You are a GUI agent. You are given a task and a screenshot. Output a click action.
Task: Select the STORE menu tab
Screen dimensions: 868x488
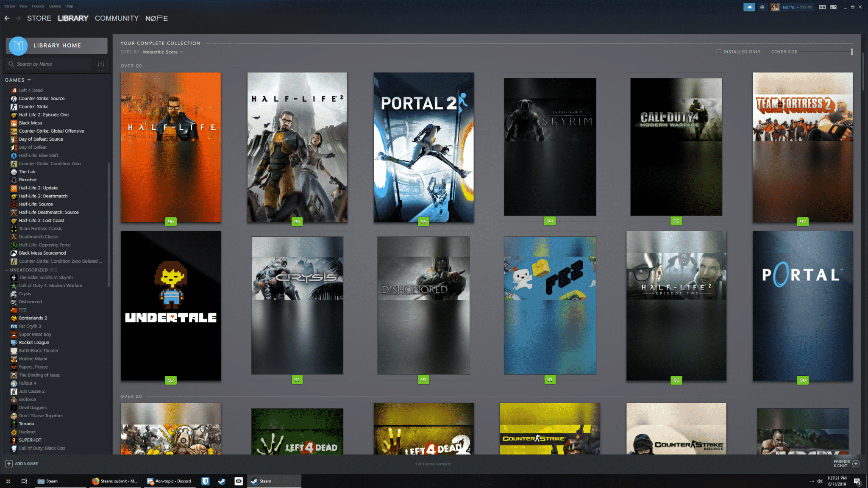click(x=39, y=18)
